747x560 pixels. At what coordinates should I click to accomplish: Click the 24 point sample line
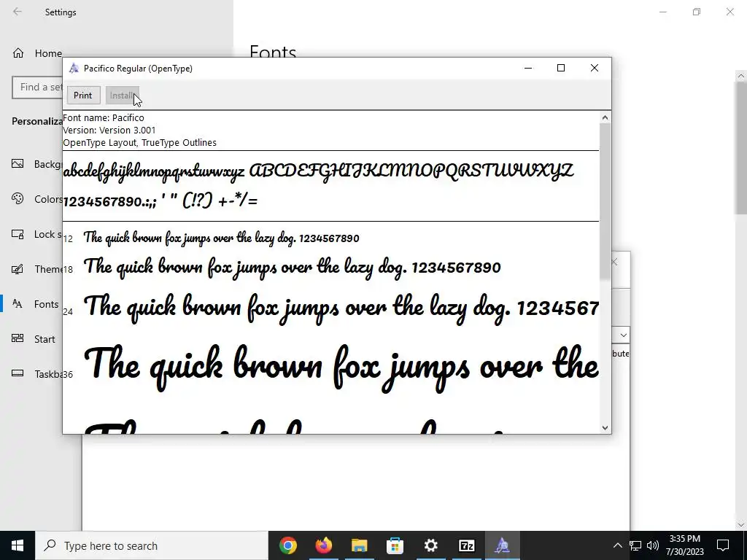[341, 308]
